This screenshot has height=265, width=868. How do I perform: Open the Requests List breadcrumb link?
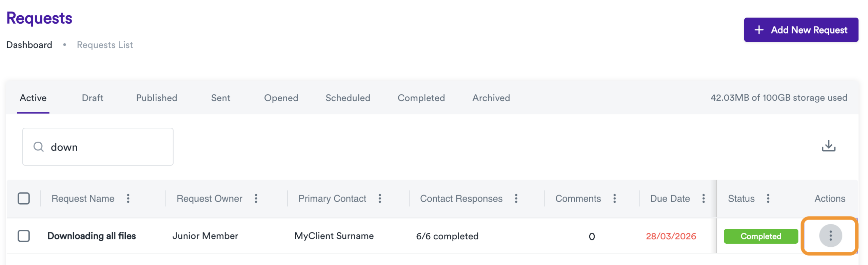pos(105,44)
